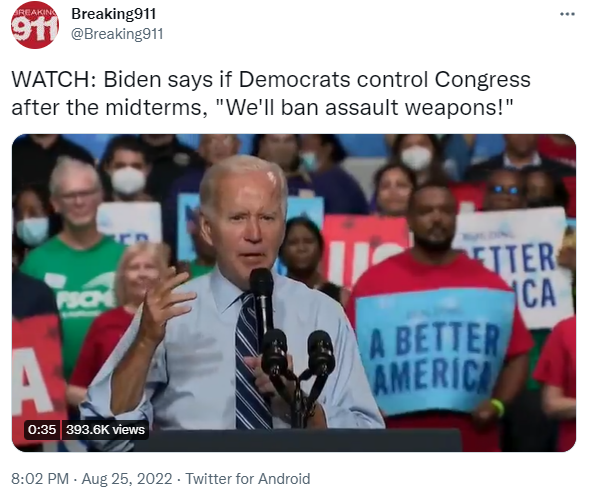Click the word midterms in tweet text
Viewport: 592px width, 494px height.
[156, 108]
